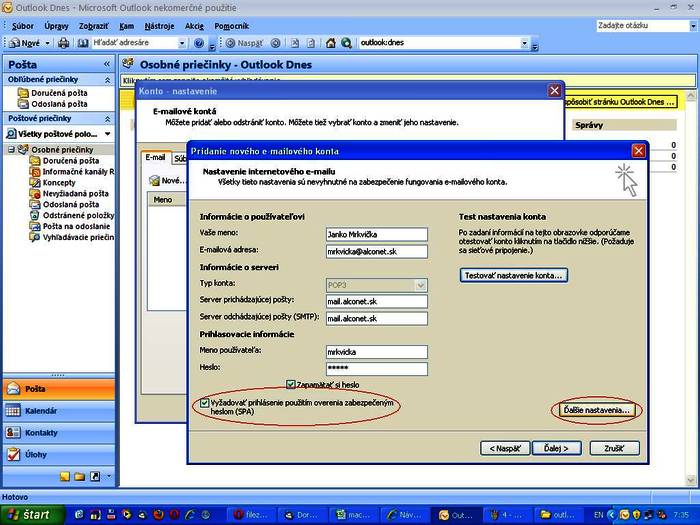Toggle the Vyžadovať prihlásenie SPA checkbox
Viewport: 700px width, 525px height.
[204, 403]
